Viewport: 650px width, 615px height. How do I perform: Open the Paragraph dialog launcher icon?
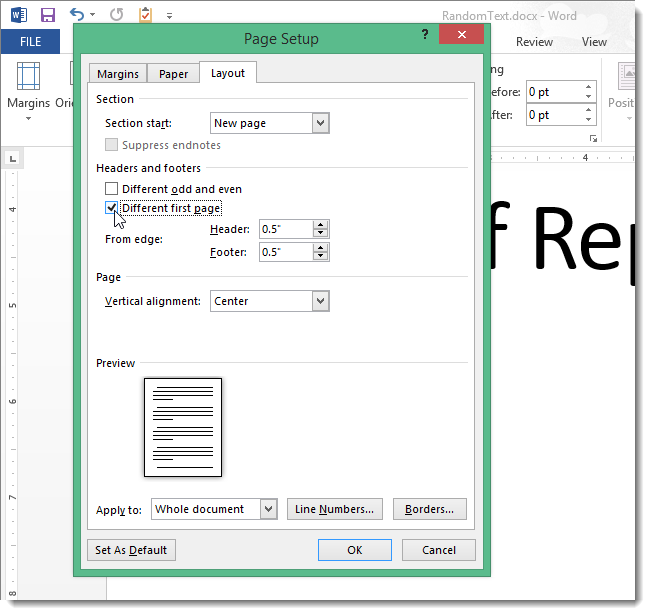pyautogui.click(x=594, y=138)
